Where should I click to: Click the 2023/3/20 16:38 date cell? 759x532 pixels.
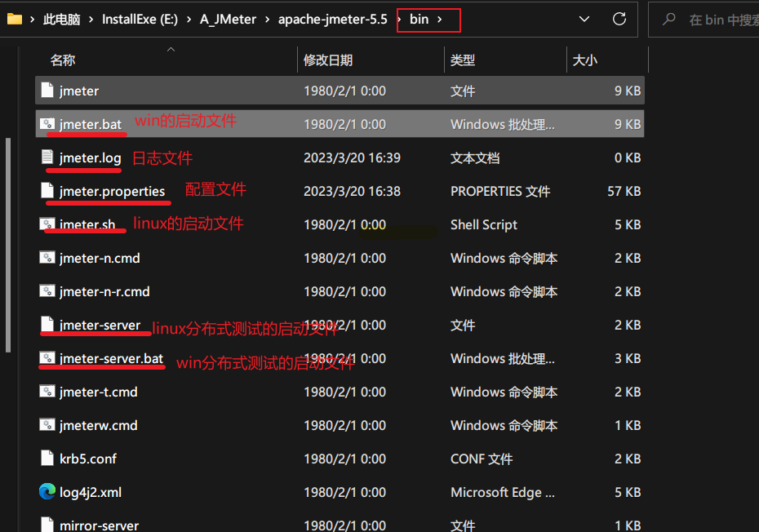coord(352,191)
